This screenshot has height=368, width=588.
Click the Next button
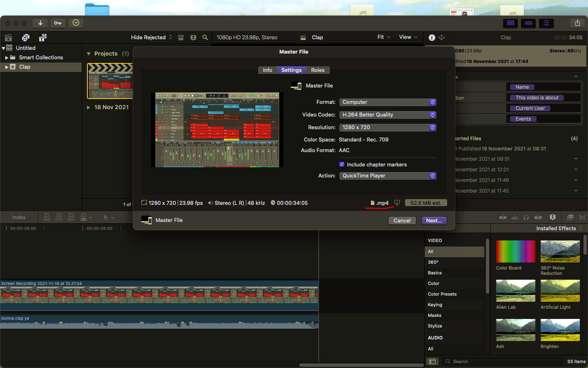(434, 220)
